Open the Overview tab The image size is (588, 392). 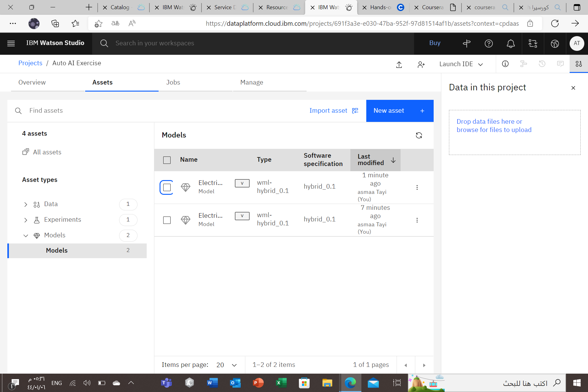click(32, 82)
